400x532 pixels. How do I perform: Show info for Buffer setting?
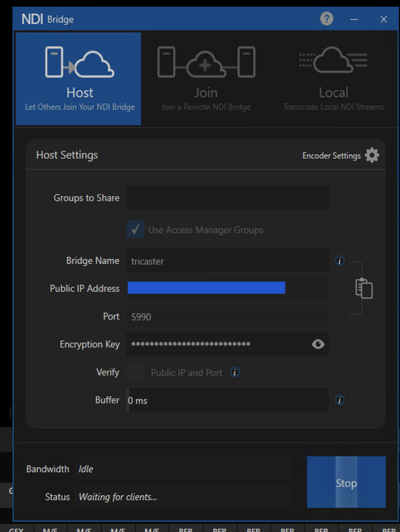click(340, 400)
